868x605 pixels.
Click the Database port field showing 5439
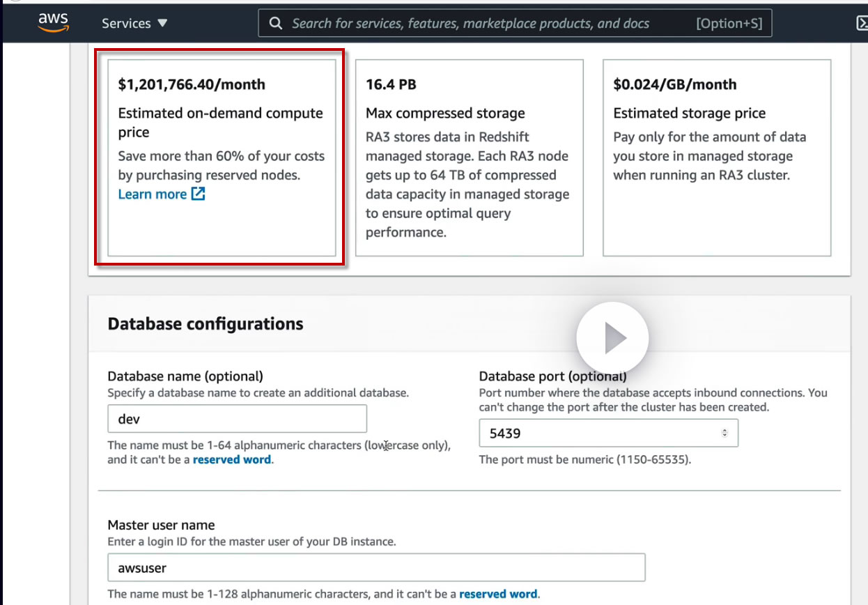[x=599, y=434]
